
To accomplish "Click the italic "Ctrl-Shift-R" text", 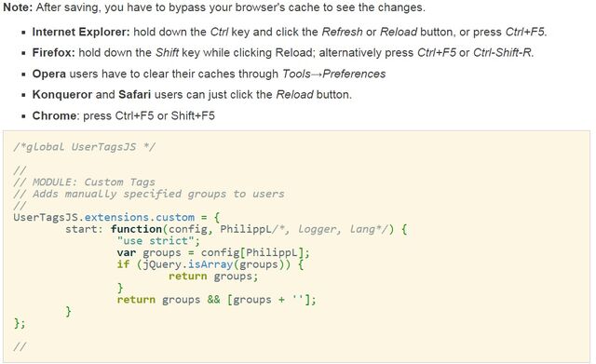I will tap(502, 52).
